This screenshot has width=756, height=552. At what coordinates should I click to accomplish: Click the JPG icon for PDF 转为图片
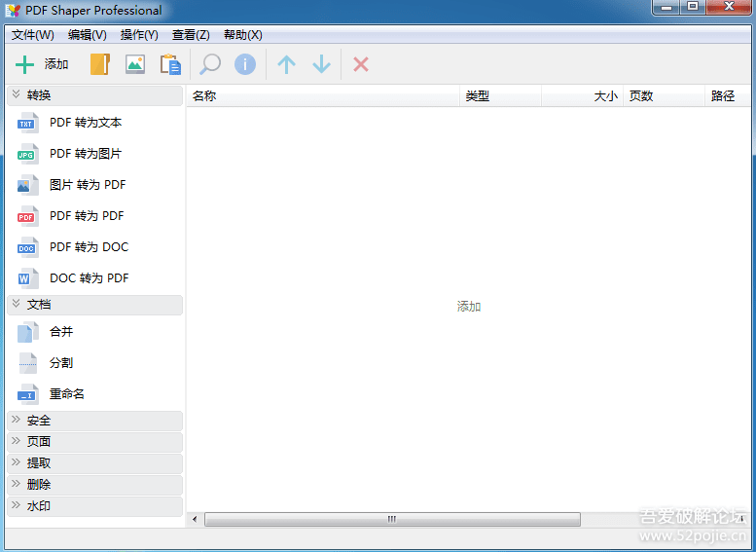pos(27,154)
